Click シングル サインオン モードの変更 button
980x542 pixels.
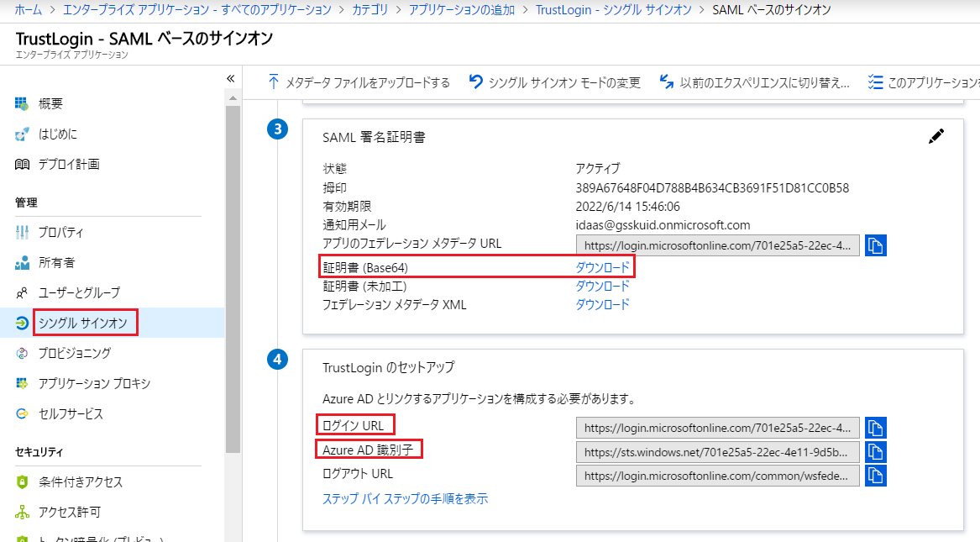pos(555,82)
